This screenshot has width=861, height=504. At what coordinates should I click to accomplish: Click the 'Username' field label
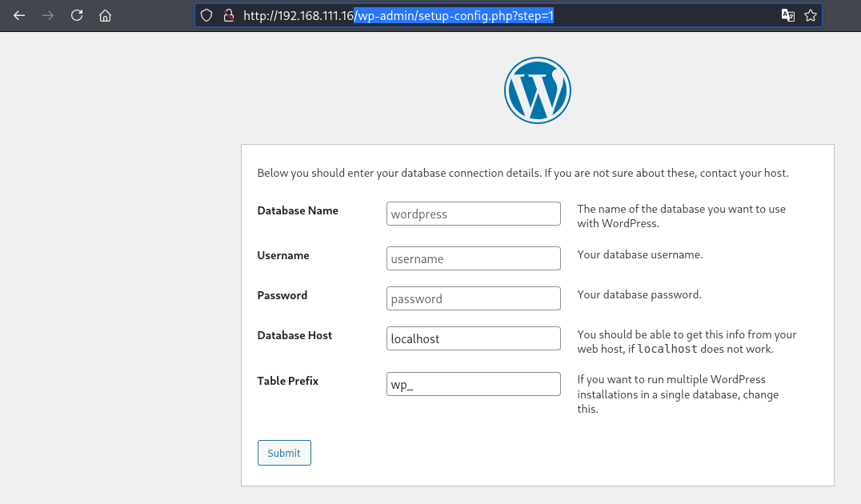coord(283,255)
